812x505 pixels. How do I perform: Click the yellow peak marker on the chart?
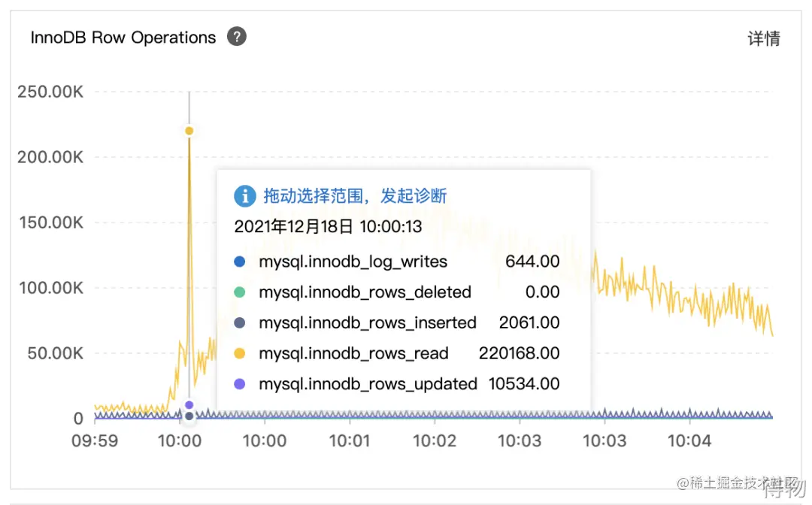tap(189, 129)
